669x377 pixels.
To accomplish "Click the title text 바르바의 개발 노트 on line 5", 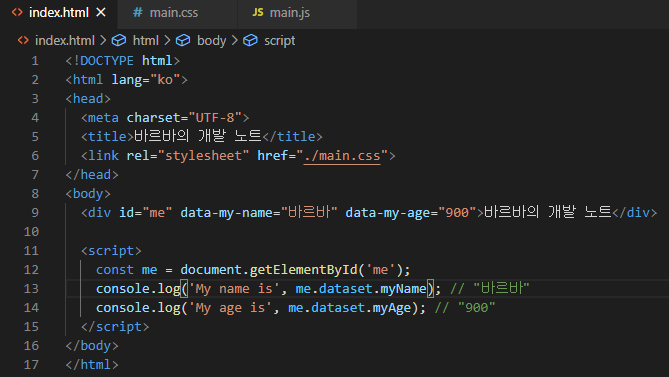I will pyautogui.click(x=198, y=136).
